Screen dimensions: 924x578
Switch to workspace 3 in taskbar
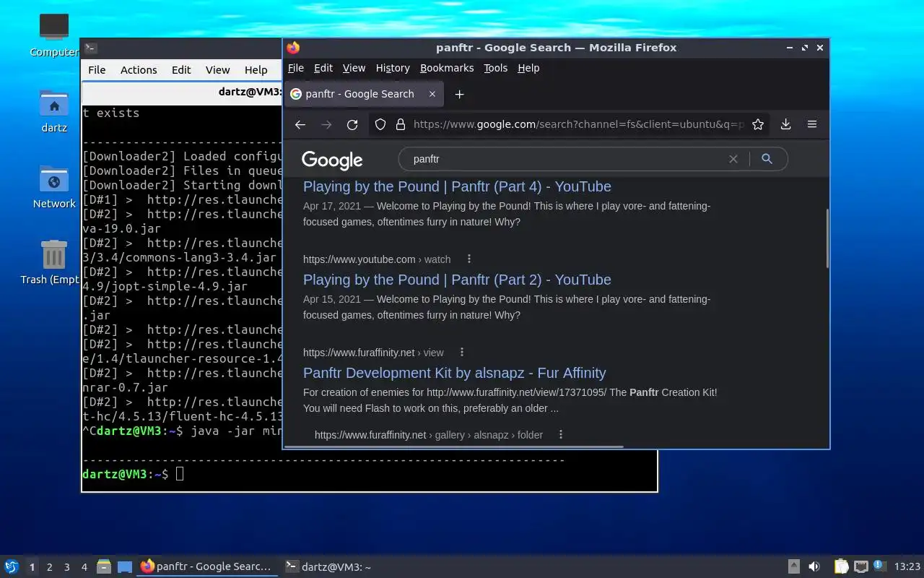coord(66,567)
